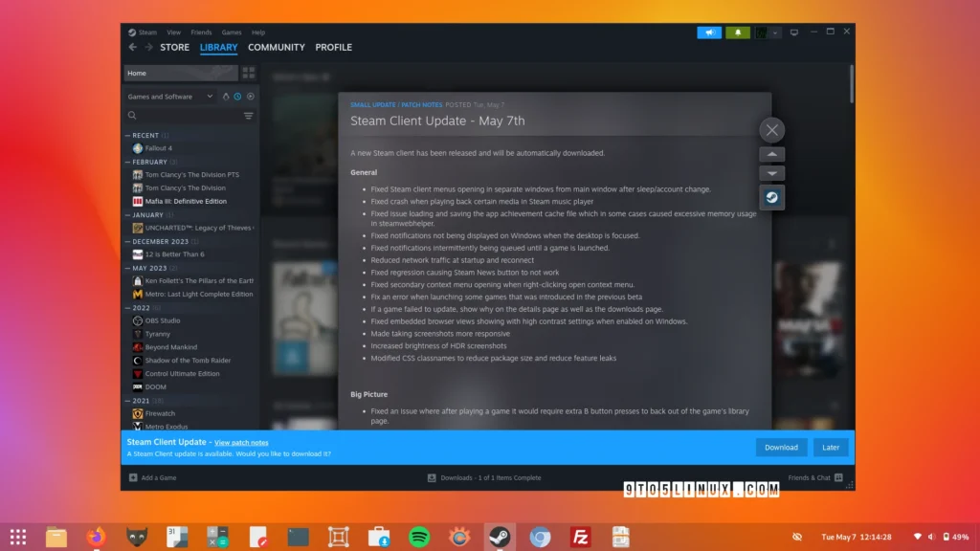Viewport: 980px width, 551px height.
Task: Expand the Games and Software dropdown
Action: 169,97
